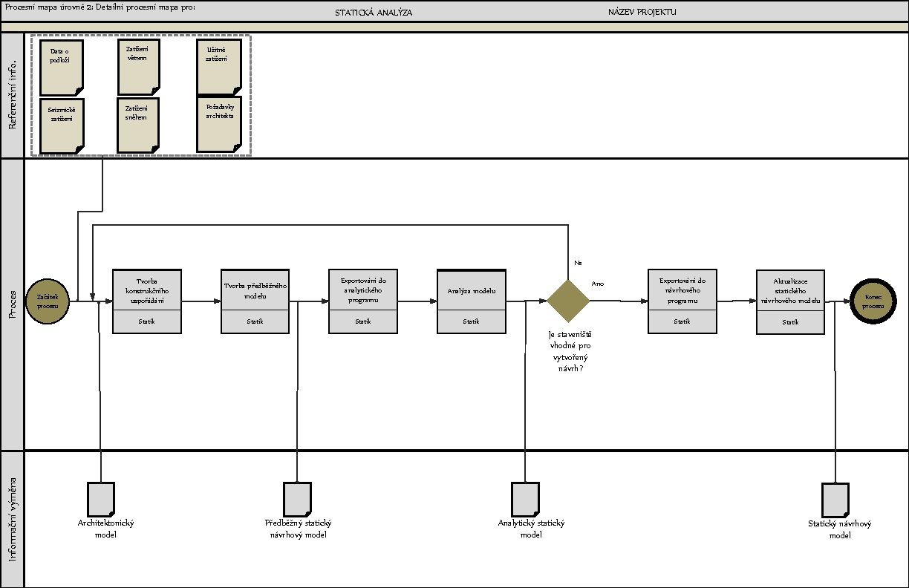
Task: Select the 'Tvorba konstrukčního uspořádání' task box
Action: 147,301
